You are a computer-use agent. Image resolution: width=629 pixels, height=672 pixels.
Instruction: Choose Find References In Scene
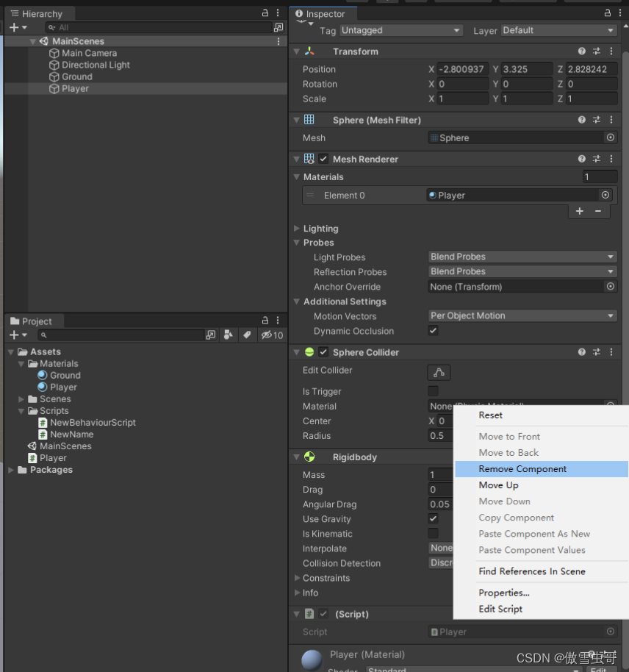tap(542, 571)
